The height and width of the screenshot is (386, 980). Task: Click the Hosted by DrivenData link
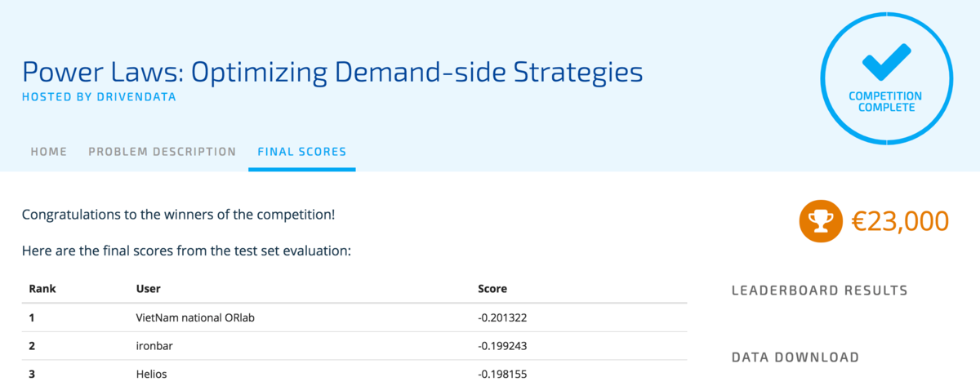click(x=99, y=97)
